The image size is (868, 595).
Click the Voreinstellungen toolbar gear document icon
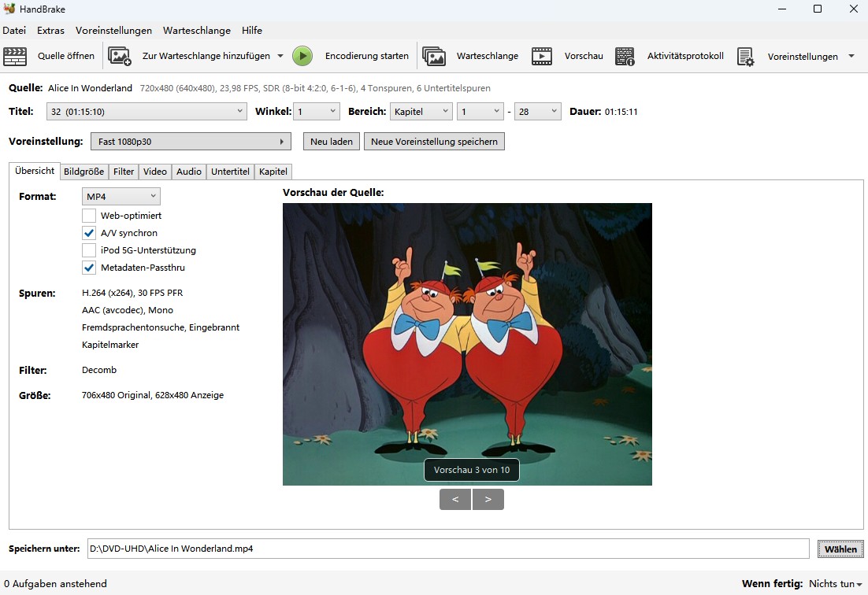tap(746, 57)
